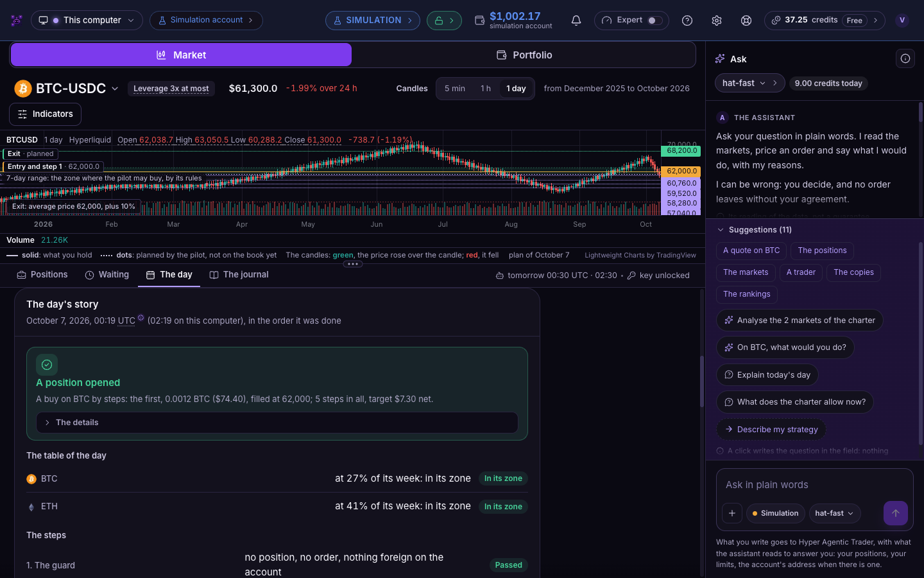The image size is (924, 578).
Task: Send the question with the arrow button
Action: coord(896,513)
